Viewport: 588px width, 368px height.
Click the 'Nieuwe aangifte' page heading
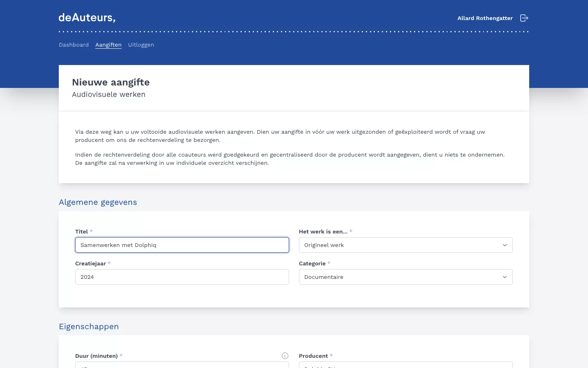(111, 82)
